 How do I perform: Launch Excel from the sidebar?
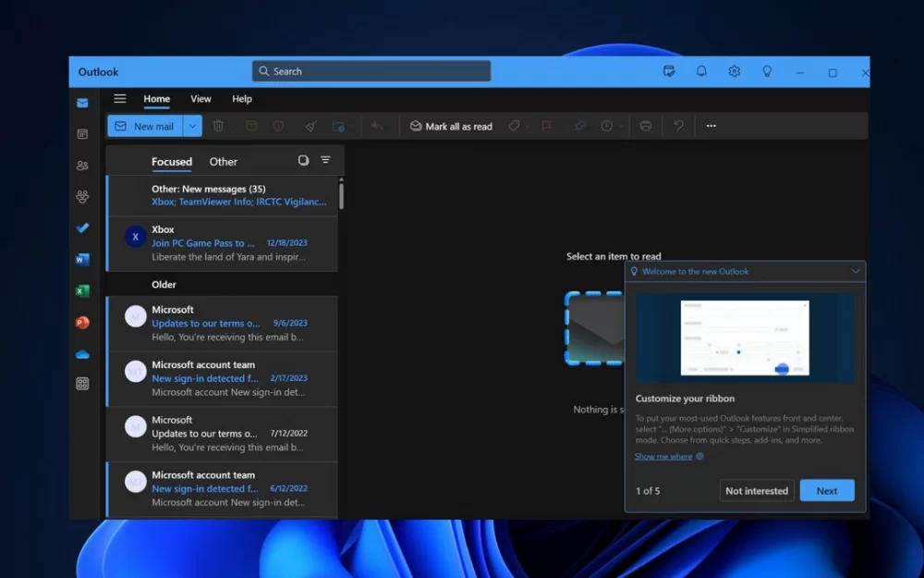[x=82, y=290]
